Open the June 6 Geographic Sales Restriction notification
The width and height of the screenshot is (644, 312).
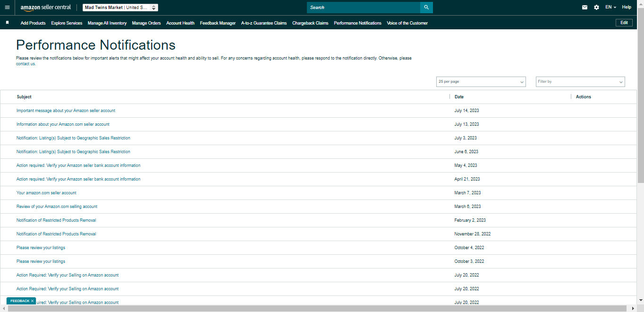coord(73,152)
